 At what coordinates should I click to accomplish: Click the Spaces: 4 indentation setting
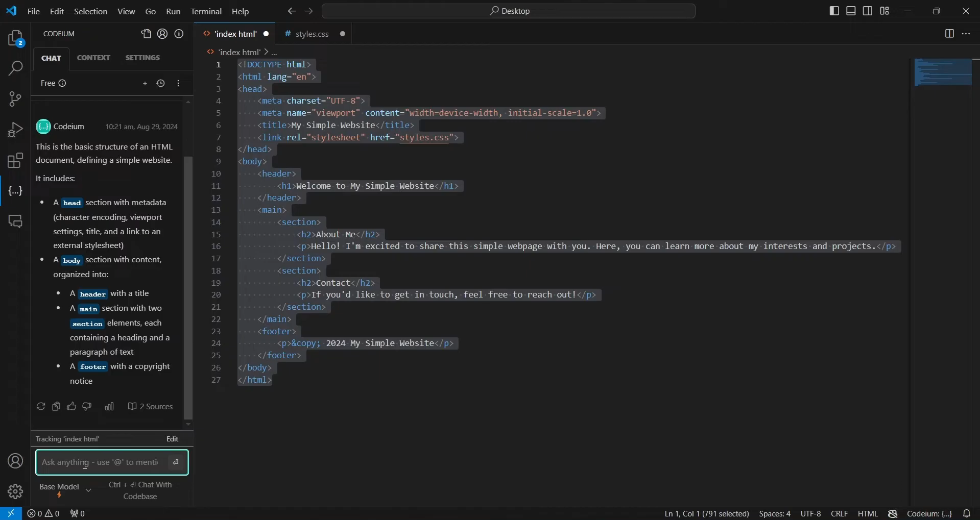[x=775, y=514]
